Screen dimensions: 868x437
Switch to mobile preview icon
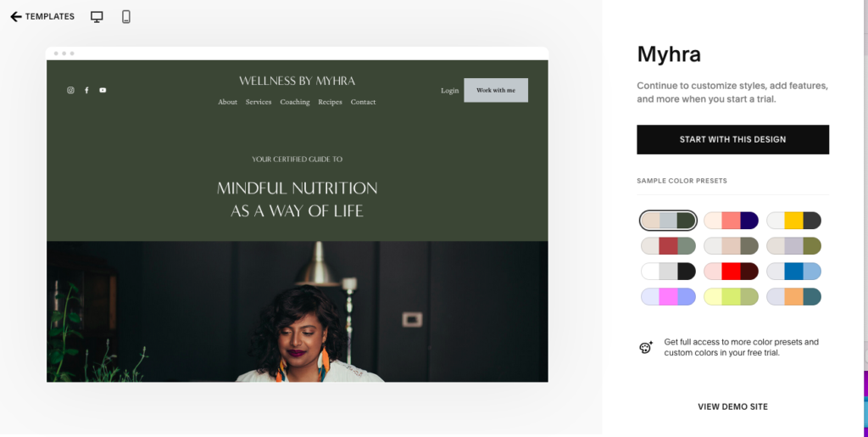click(126, 17)
